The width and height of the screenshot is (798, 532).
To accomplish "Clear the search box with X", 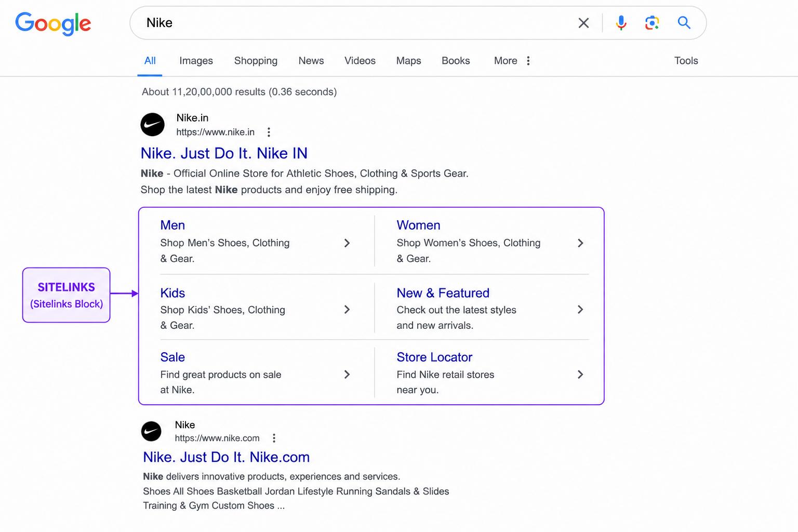I will click(583, 23).
